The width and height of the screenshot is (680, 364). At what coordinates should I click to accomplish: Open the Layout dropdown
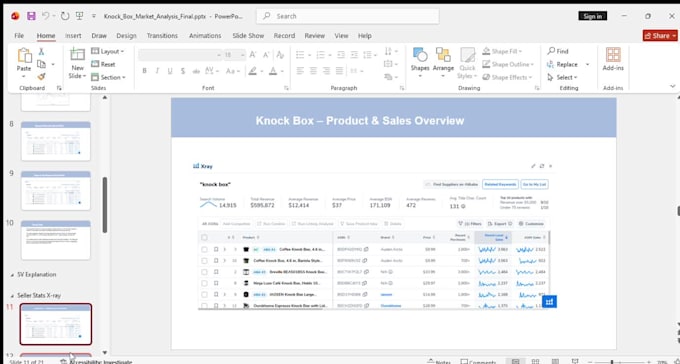(x=108, y=51)
